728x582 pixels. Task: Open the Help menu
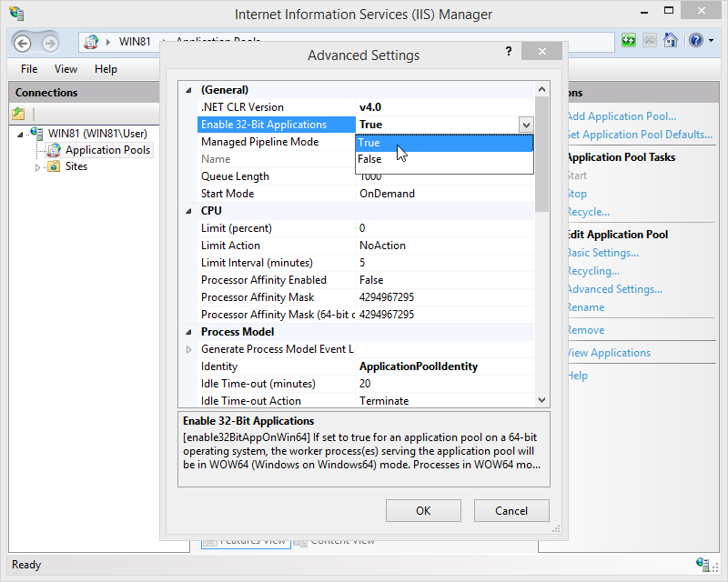click(106, 69)
